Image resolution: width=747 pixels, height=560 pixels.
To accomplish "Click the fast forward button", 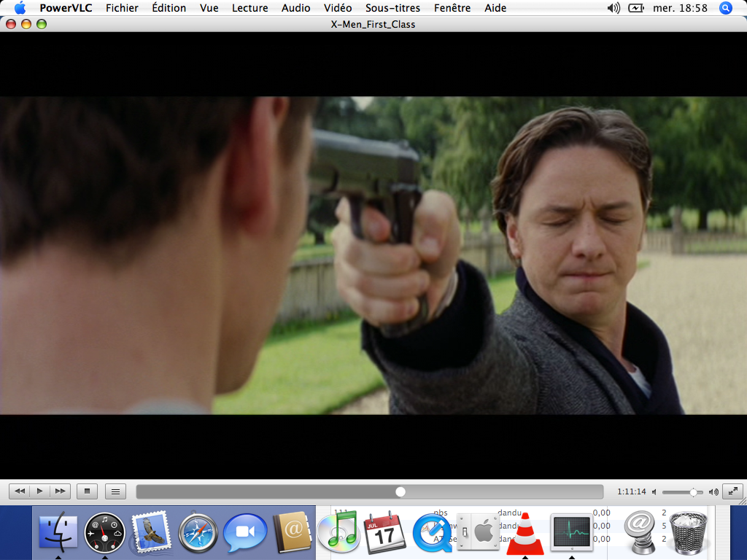I will click(60, 491).
